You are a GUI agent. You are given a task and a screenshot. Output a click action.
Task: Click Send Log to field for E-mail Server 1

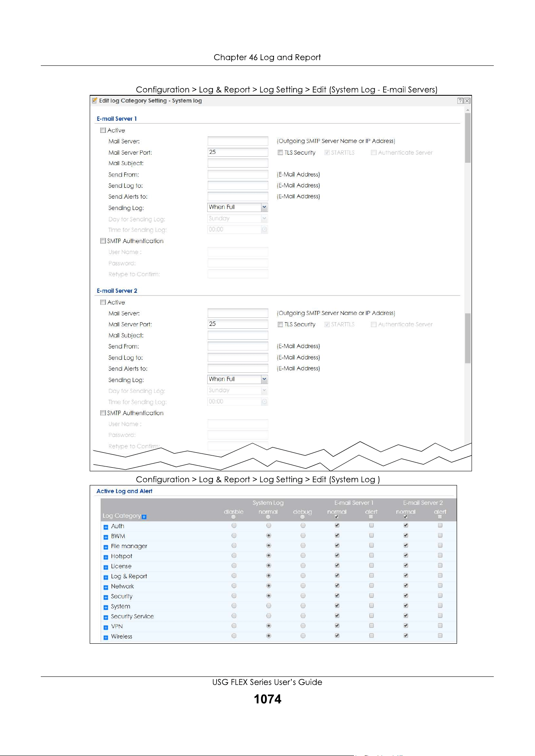[x=238, y=185]
